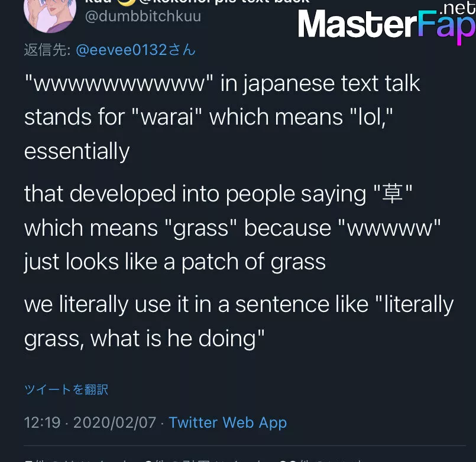The height and width of the screenshot is (462, 476).
Task: Click the paragraph starting "we literally use it"
Action: click(x=239, y=321)
